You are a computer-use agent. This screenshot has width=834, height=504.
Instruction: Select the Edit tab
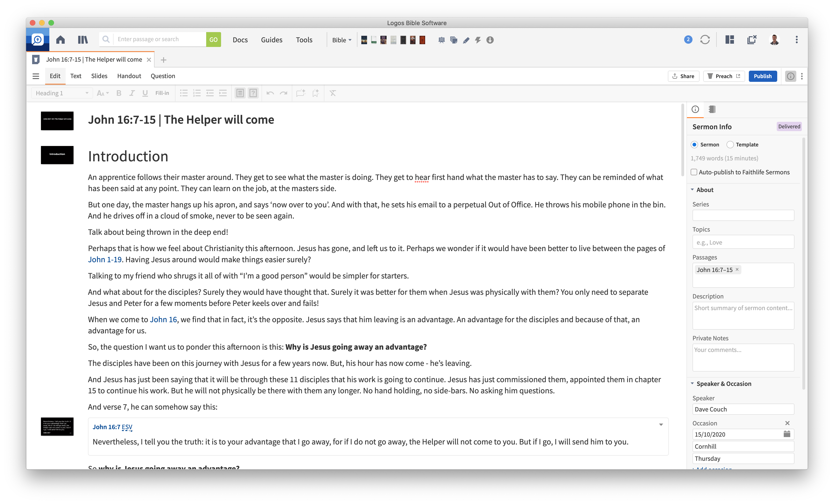point(55,76)
